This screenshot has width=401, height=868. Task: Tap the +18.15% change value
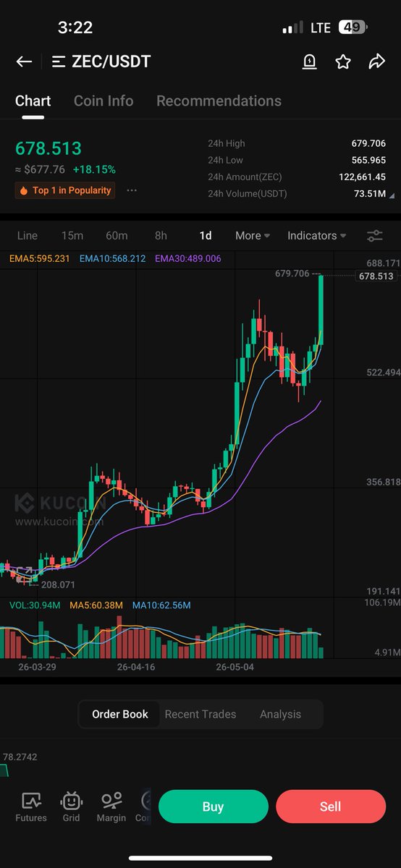[94, 169]
